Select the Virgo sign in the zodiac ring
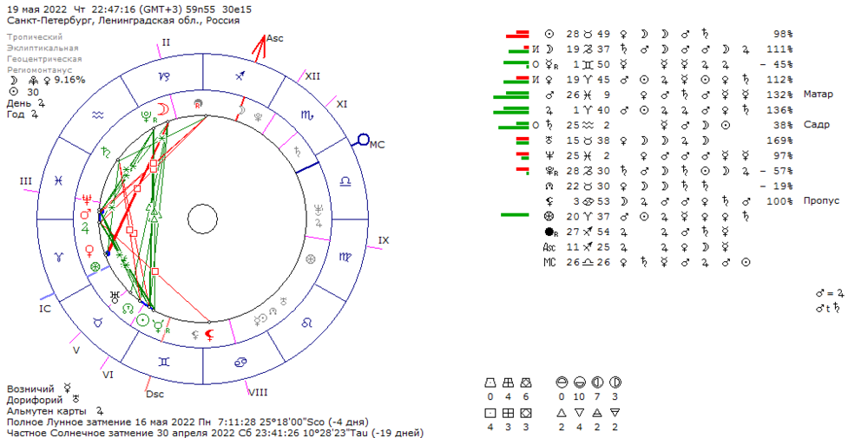Image resolution: width=868 pixels, height=438 pixels. (345, 257)
